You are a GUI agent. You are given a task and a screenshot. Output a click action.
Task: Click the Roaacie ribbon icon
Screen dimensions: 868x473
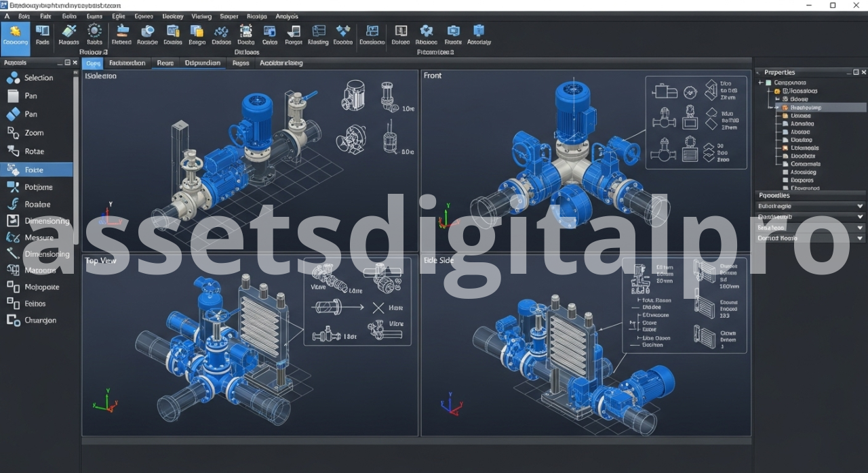coord(147,35)
